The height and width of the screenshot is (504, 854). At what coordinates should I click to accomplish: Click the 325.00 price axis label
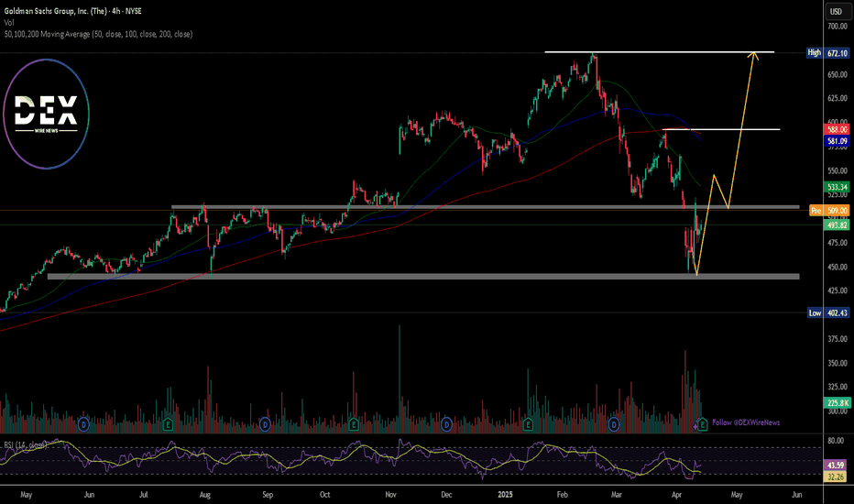[838, 387]
